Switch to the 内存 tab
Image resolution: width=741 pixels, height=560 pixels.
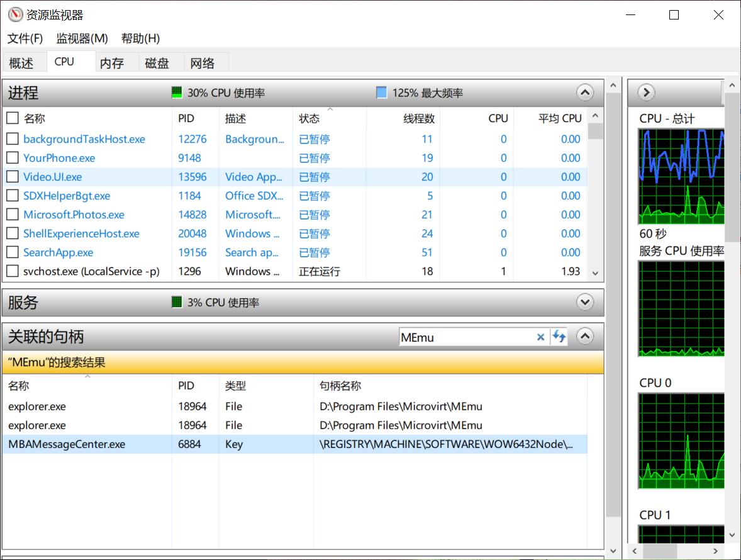[x=112, y=63]
